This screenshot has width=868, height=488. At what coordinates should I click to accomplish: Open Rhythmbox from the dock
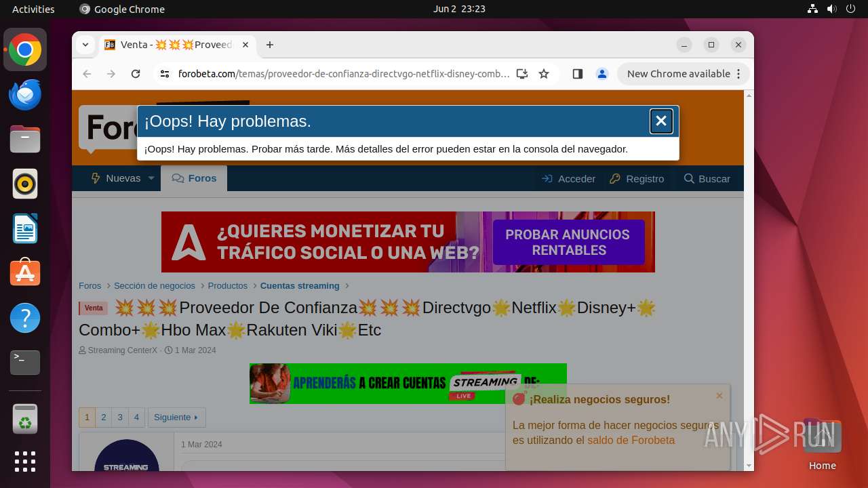click(x=25, y=184)
